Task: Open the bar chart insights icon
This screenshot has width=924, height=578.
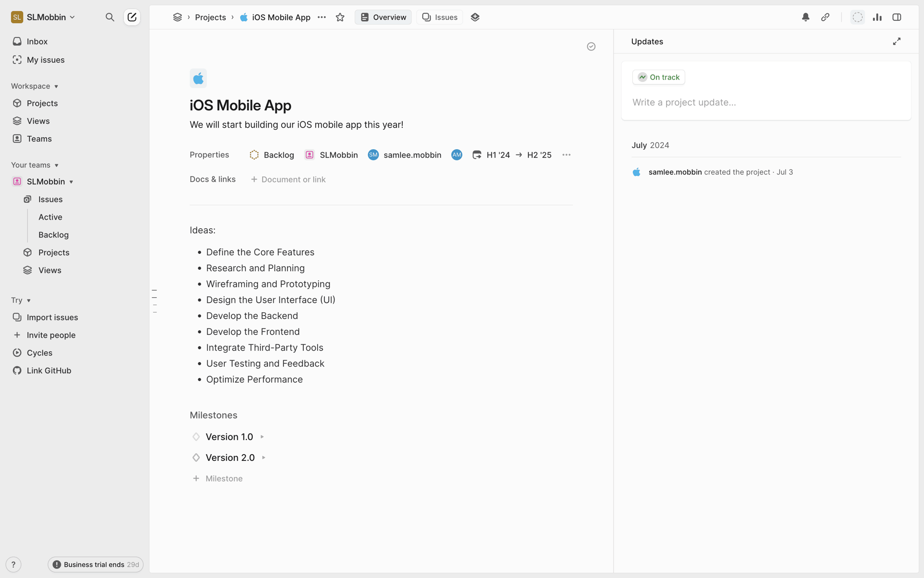Action: pos(877,17)
